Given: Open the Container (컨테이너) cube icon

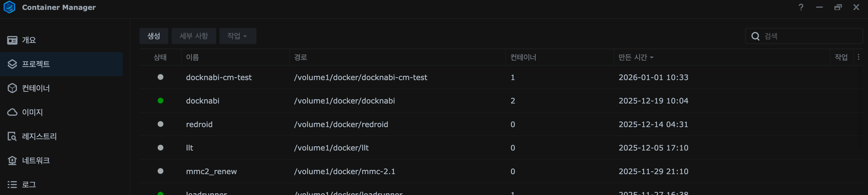Looking at the screenshot, I should [12, 88].
